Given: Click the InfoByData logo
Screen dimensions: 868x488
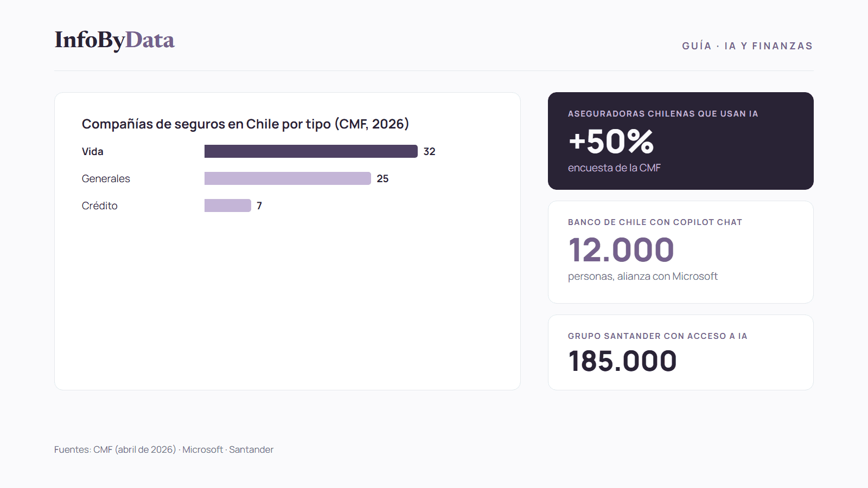Looking at the screenshot, I should click(114, 40).
